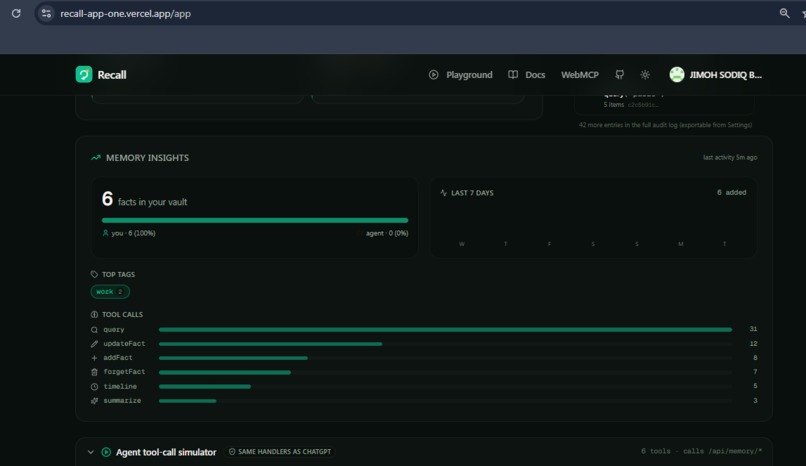Click the timeline clock icon
Image resolution: width=806 pixels, height=466 pixels.
94,386
